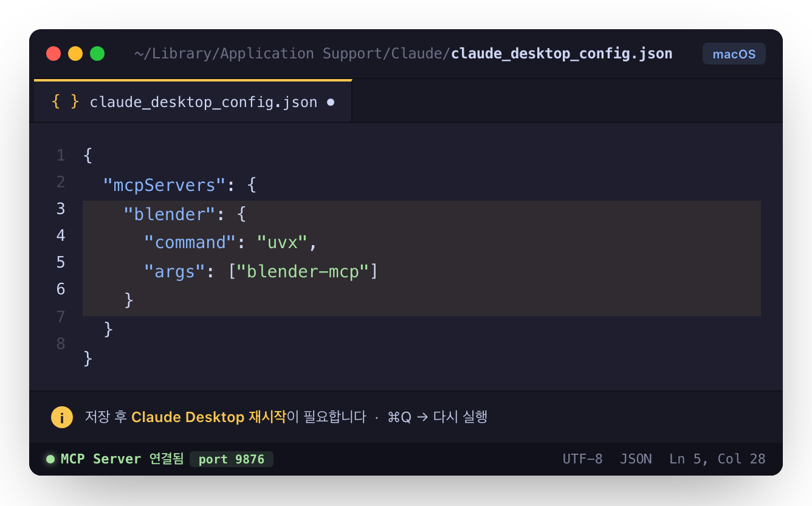
Task: Click the green MCP Server status dot
Action: coord(50,459)
